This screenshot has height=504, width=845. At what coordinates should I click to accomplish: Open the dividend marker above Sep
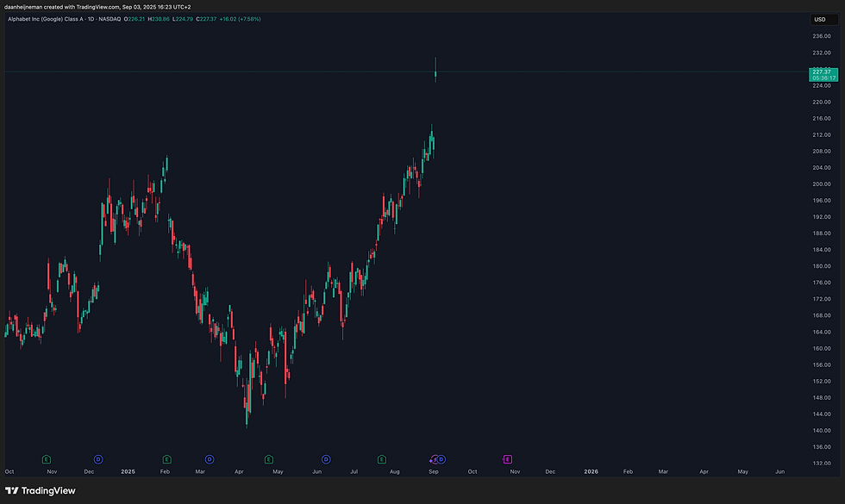441,459
